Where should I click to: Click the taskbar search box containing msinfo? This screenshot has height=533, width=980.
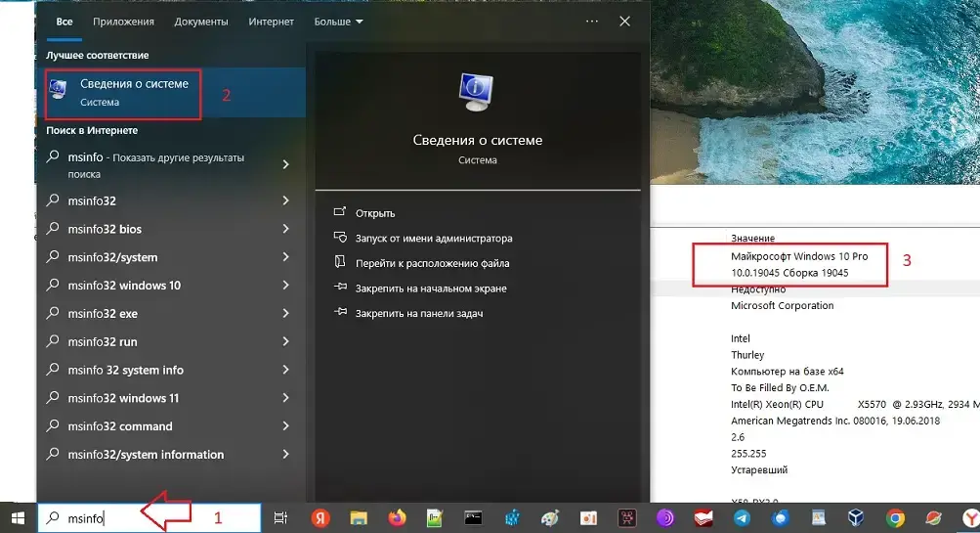coord(149,518)
